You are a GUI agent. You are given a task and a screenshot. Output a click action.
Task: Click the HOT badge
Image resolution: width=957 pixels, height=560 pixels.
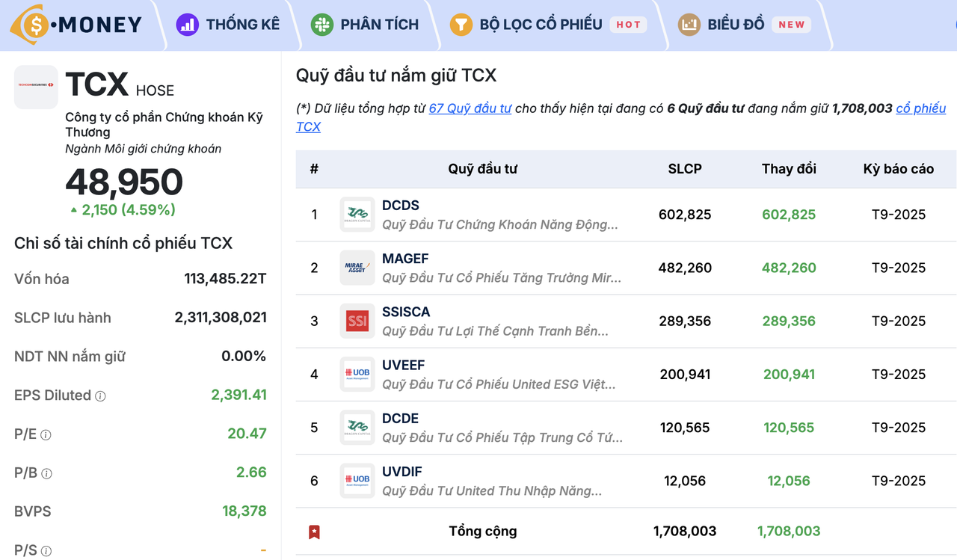pos(629,25)
